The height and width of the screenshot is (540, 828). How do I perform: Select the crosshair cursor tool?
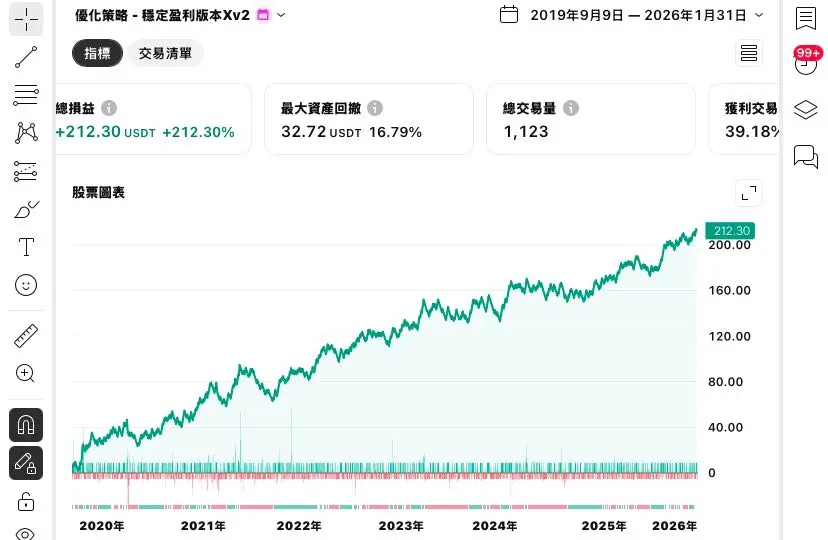[x=26, y=20]
